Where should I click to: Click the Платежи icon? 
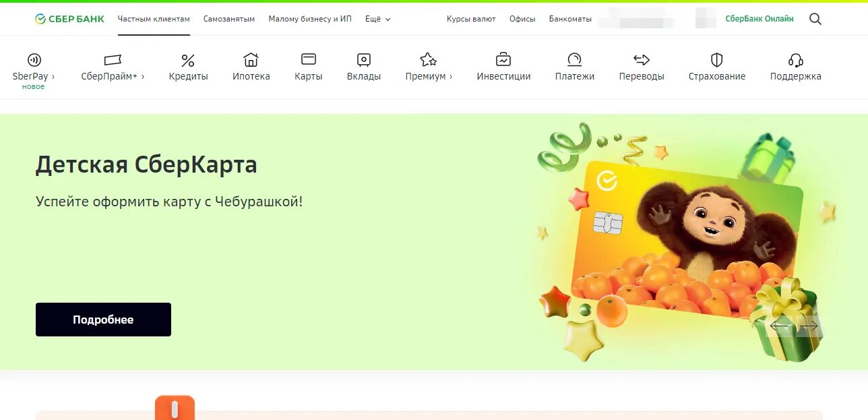click(x=574, y=59)
